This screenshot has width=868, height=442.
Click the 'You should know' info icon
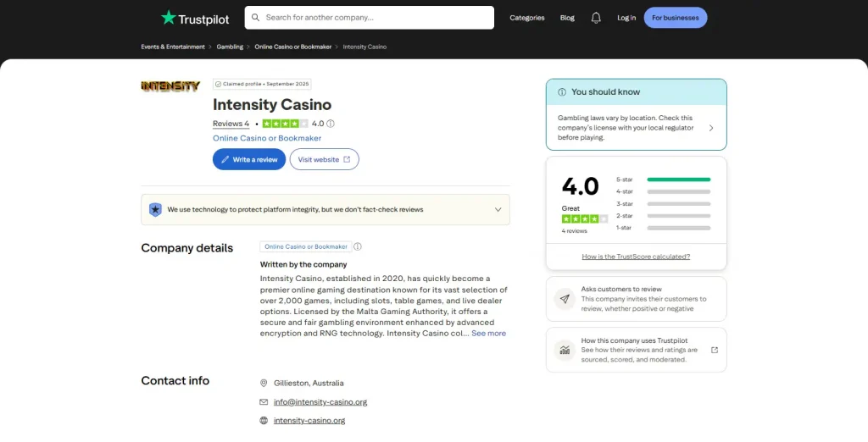(x=562, y=92)
